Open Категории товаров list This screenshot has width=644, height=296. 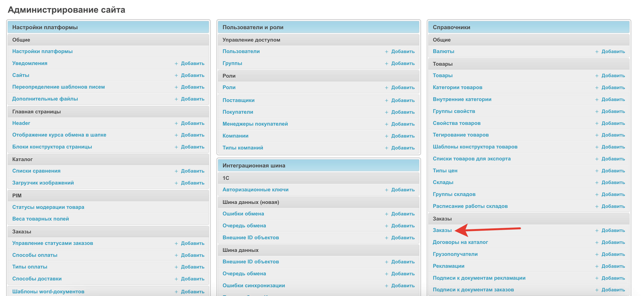457,87
